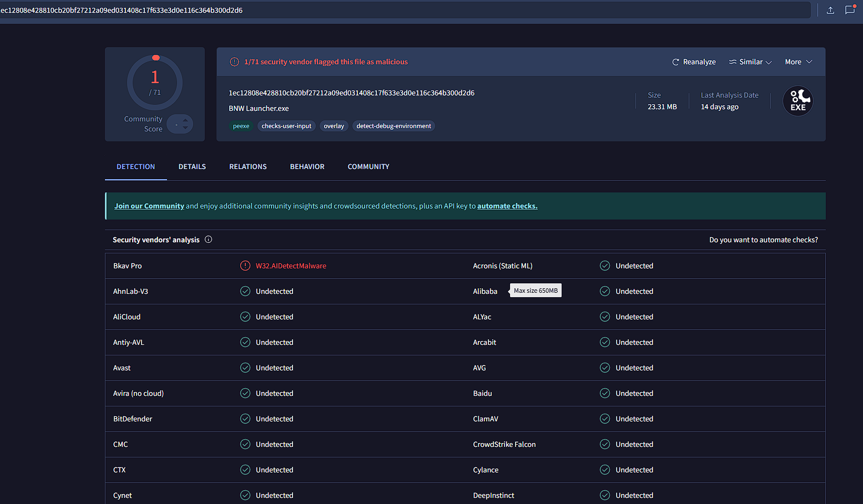Click the 1/71 security vendor flagged message

(x=326, y=62)
